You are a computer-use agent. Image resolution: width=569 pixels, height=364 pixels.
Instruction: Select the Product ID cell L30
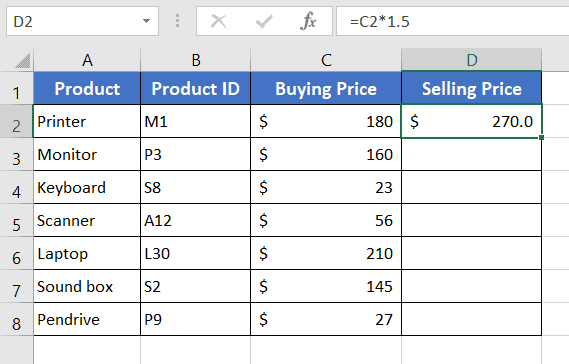coord(196,253)
